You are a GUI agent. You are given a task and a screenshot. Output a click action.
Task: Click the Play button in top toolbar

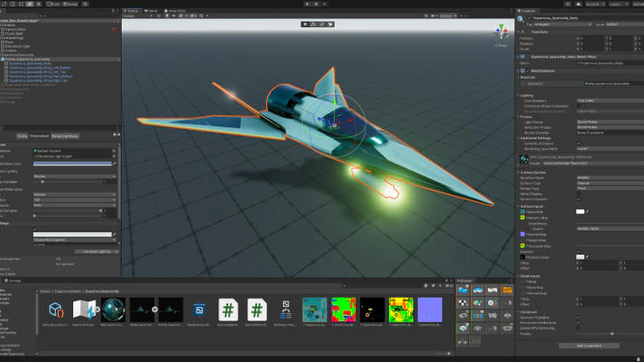coord(307,3)
